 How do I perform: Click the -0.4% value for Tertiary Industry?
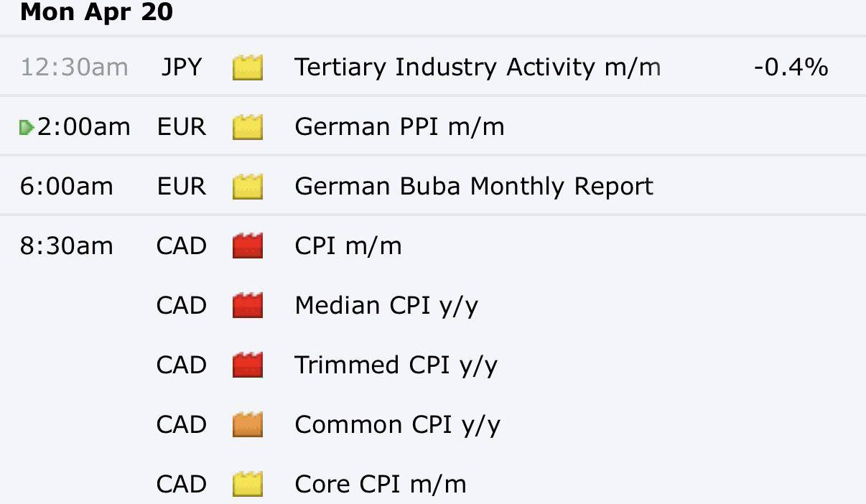point(791,67)
